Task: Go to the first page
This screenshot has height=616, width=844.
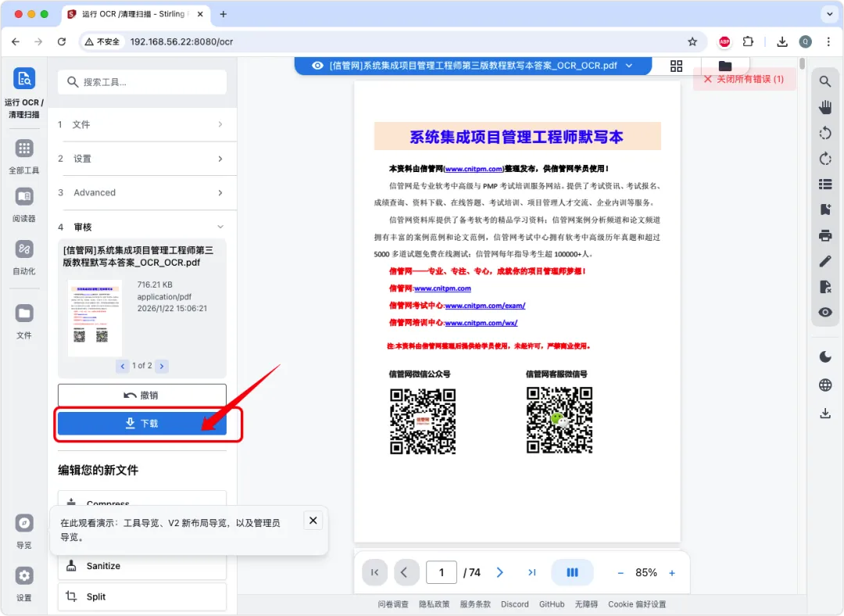Action: (374, 572)
